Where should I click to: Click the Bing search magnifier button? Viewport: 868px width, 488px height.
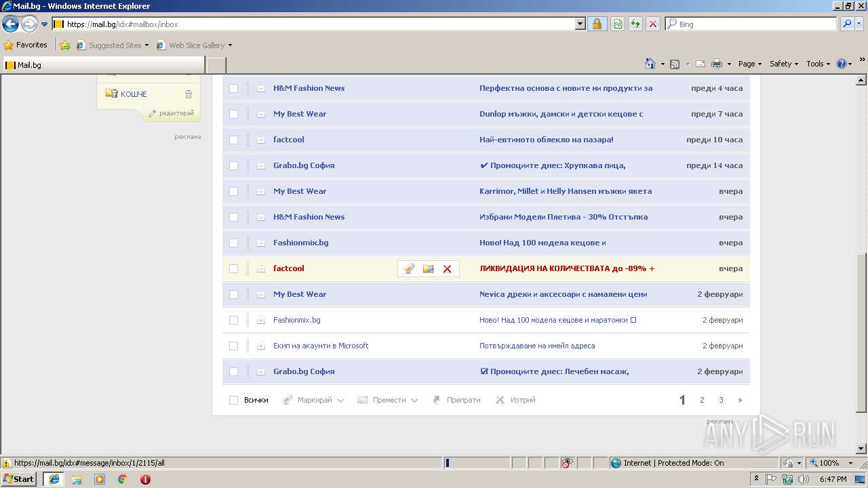(847, 24)
